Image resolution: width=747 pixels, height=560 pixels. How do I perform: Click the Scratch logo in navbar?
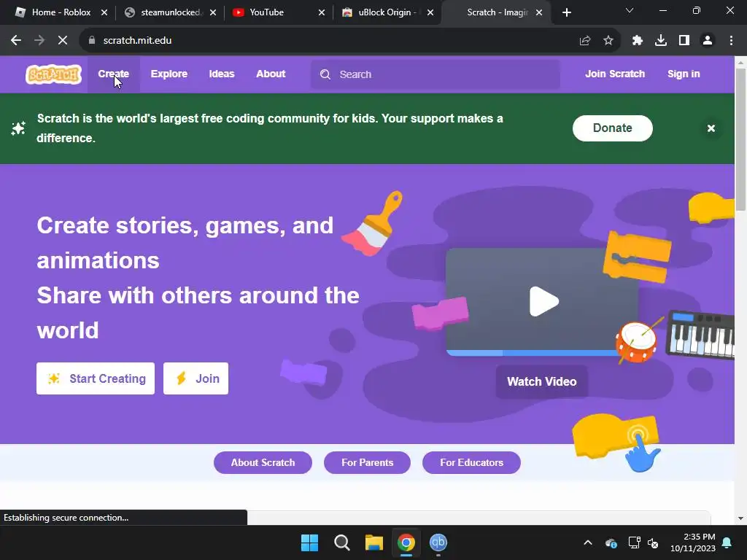[x=53, y=74]
